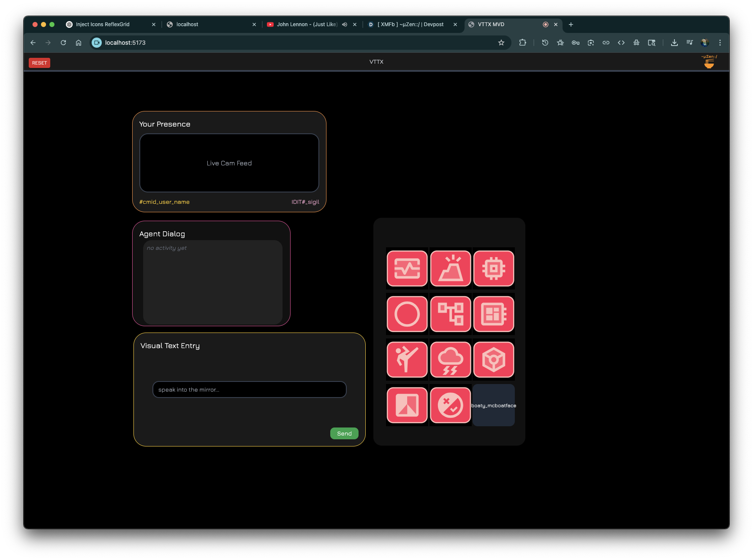The image size is (753, 560).
Task: Open the media controls music icon
Action: click(x=690, y=43)
